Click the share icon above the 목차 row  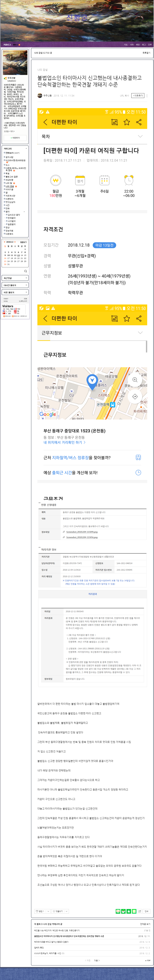[x=139, y=122]
